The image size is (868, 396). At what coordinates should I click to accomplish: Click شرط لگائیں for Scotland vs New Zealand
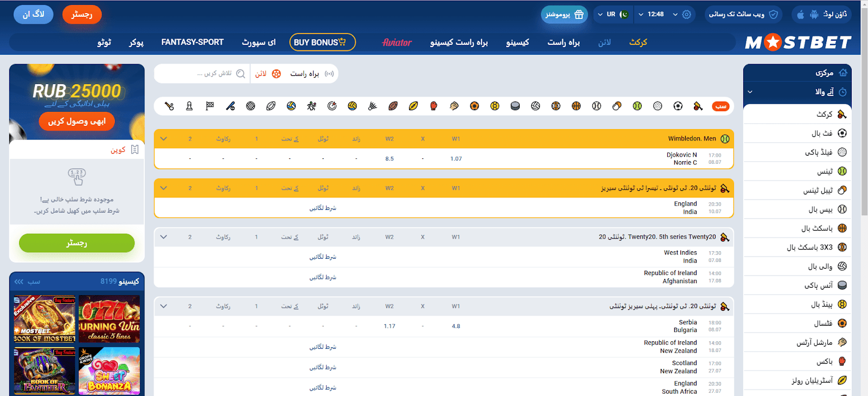click(323, 368)
